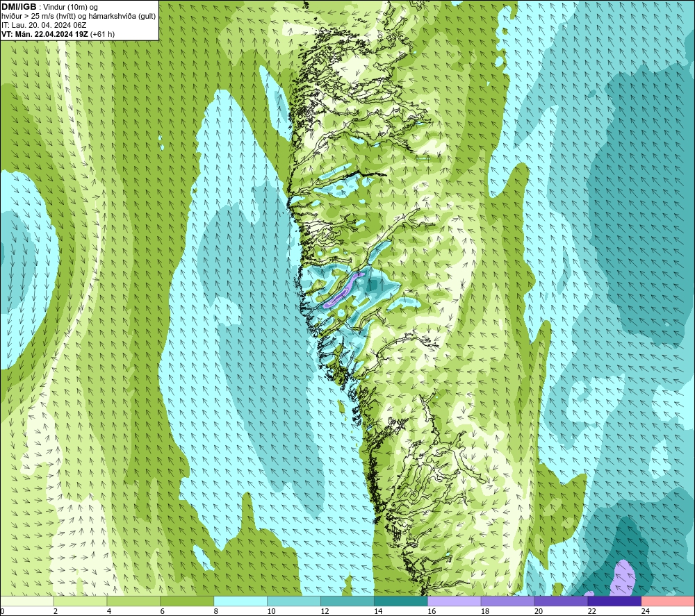This screenshot has width=695, height=616.
Task: Select the violet 20–22 m/s legend swatch
Action: point(561,601)
